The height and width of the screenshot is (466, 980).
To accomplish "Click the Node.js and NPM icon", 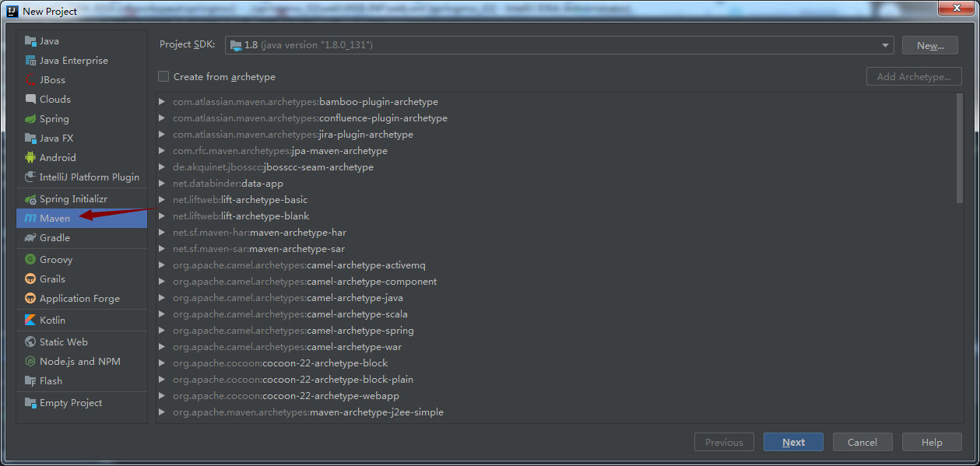I will coord(30,362).
